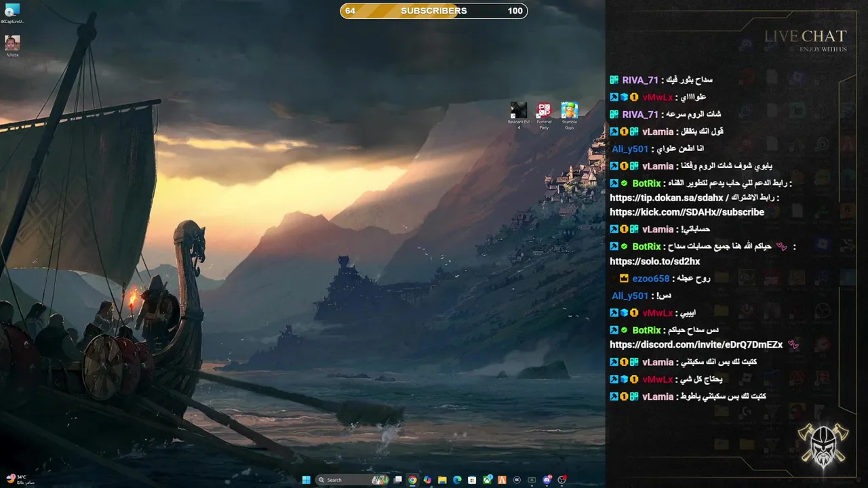Click RIVA_71 on the first chat message
The width and height of the screenshot is (868, 488).
640,80
